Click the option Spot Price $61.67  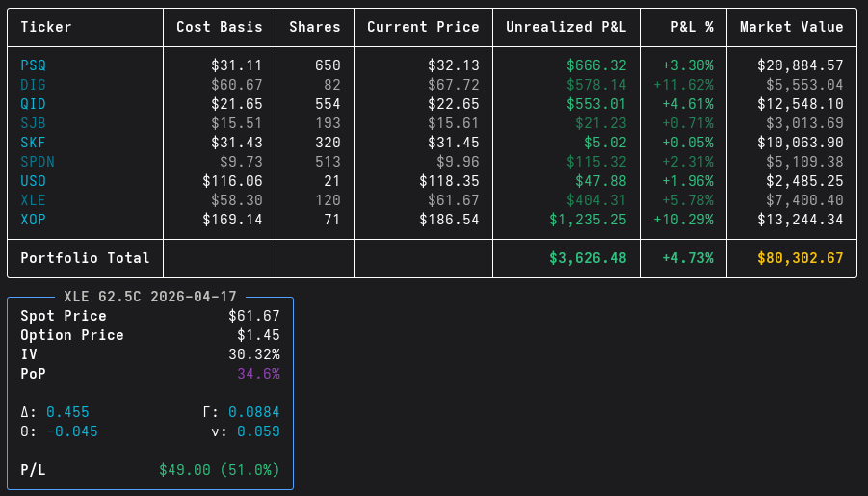[254, 316]
